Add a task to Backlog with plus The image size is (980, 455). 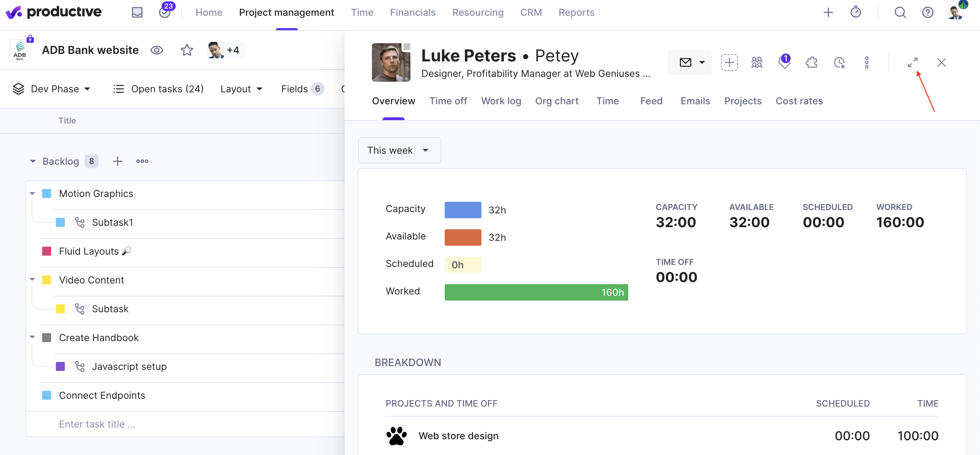118,161
